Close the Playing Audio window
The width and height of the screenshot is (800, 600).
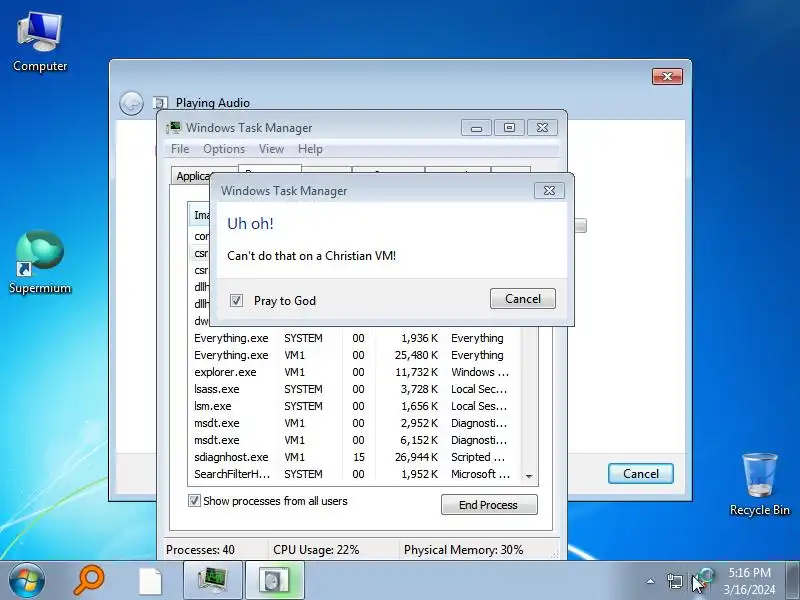(667, 77)
